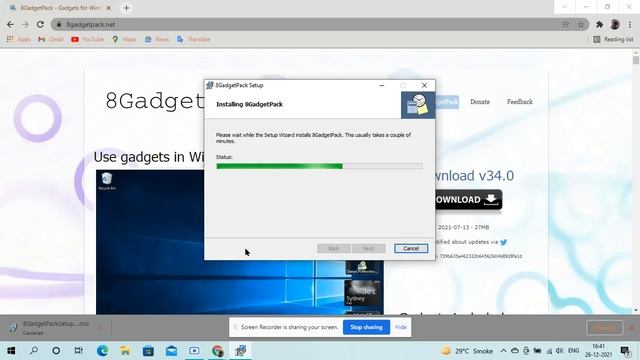This screenshot has width=640, height=360.
Task: Open volume control in system tray
Action: [x=559, y=351]
